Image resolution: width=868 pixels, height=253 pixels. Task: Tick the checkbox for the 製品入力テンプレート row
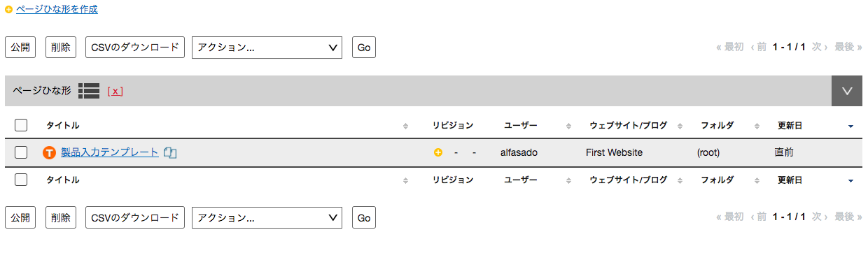click(x=21, y=152)
